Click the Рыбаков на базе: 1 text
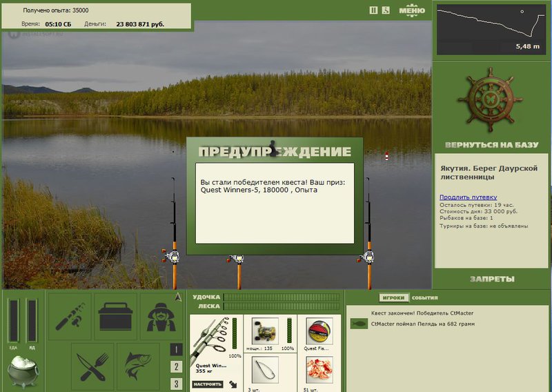 (466, 218)
